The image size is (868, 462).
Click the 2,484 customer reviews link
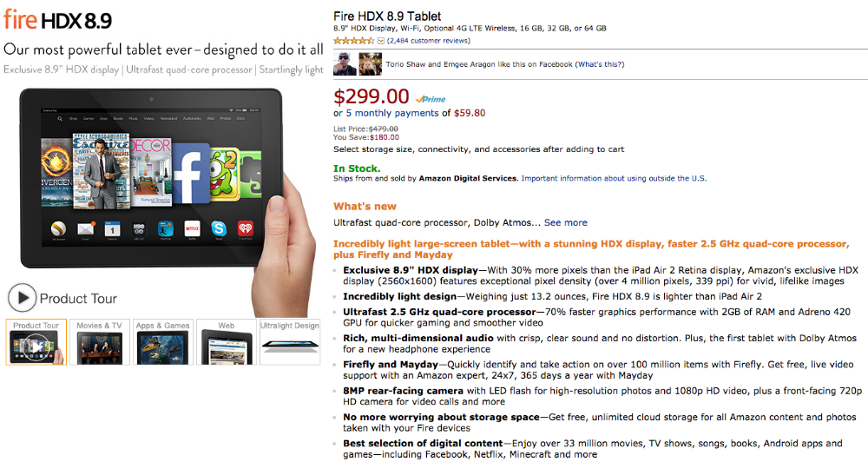[428, 41]
